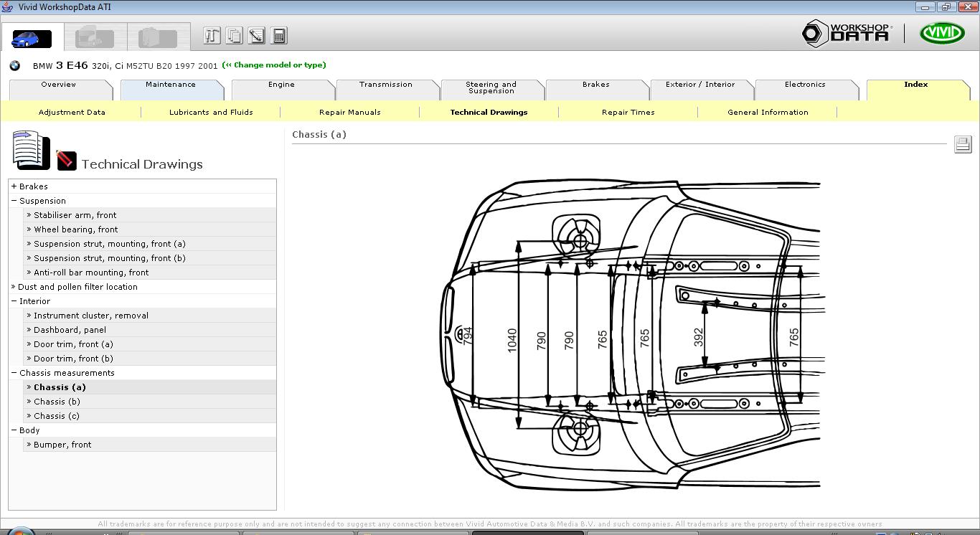Click the stacked documents toolbar icon
The width and height of the screenshot is (980, 535).
pos(234,36)
